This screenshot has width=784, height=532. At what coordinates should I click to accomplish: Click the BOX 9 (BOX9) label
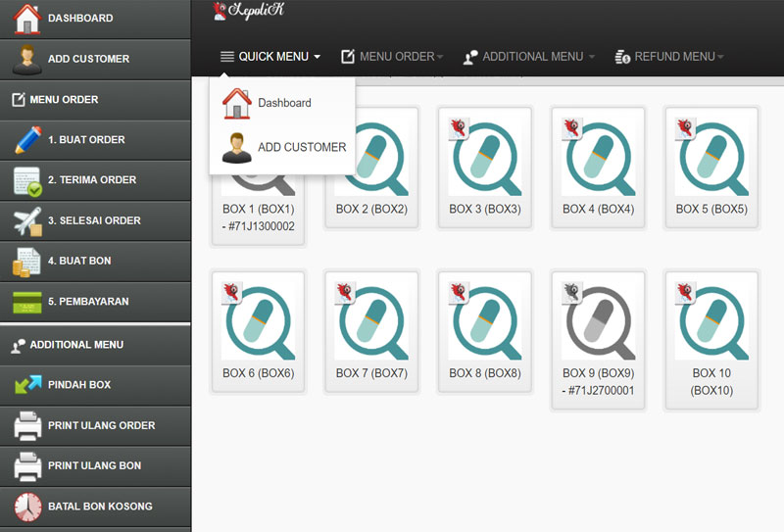pos(598,373)
